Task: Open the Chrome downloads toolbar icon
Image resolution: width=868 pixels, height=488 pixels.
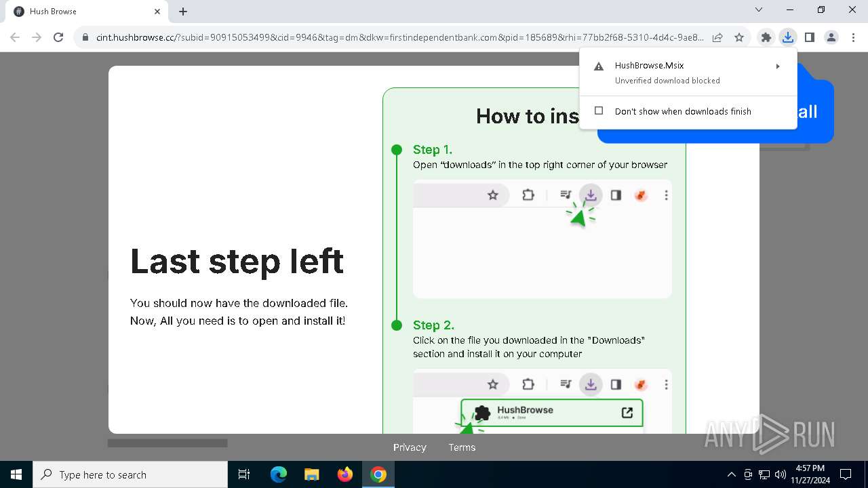Action: click(788, 37)
